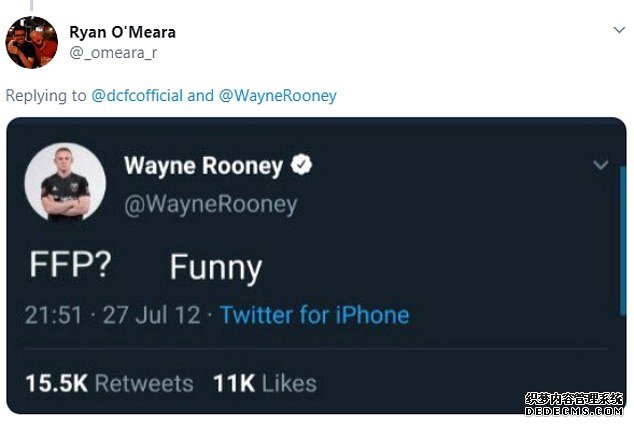The width and height of the screenshot is (634, 426).
Task: Click the Wayne Rooney display name
Action: coord(203,166)
